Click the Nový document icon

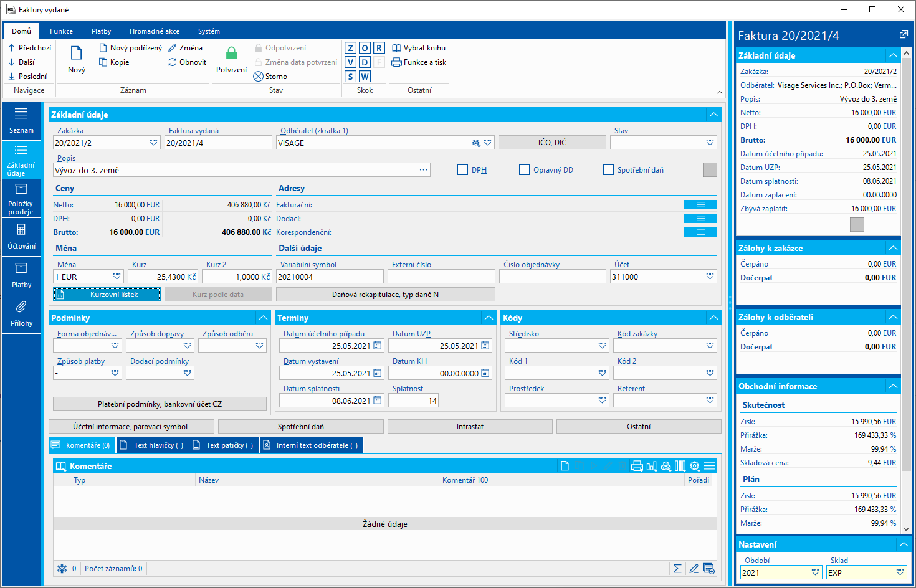76,54
